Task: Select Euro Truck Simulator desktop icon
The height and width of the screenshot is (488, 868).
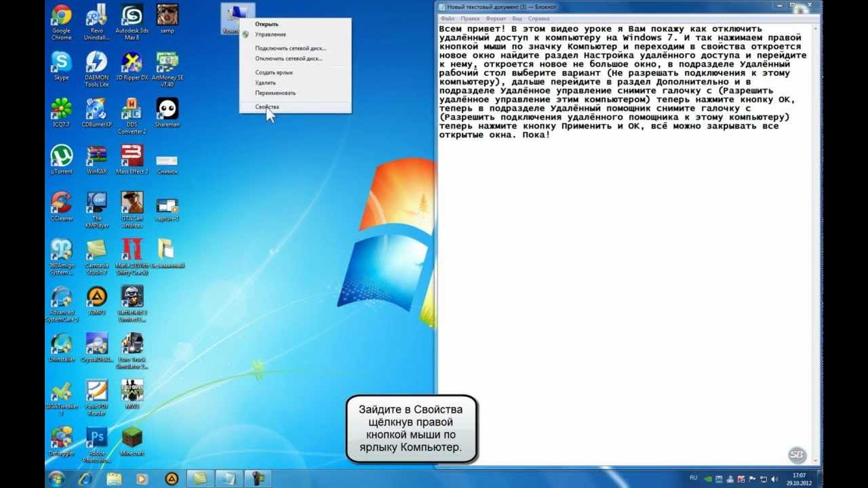Action: (x=132, y=350)
